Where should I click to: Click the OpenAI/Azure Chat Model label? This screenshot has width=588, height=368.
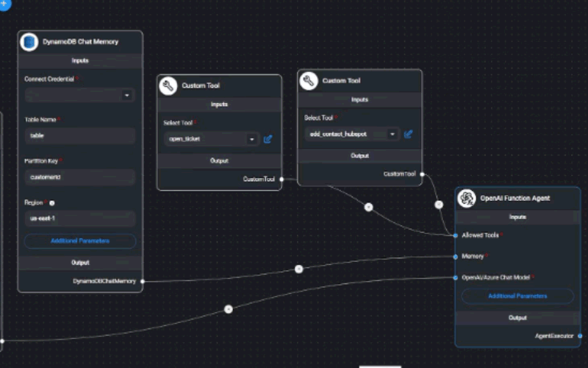click(495, 278)
